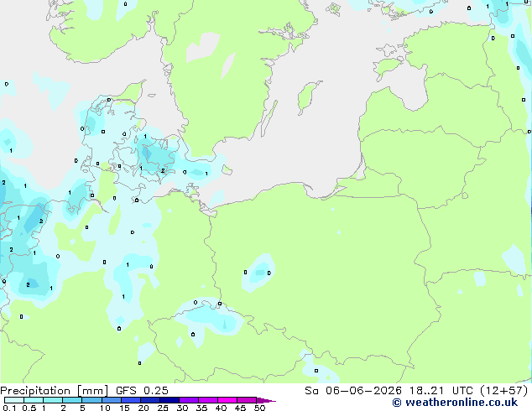
Task: Click the '35' legend scale label
Action: click(x=201, y=408)
